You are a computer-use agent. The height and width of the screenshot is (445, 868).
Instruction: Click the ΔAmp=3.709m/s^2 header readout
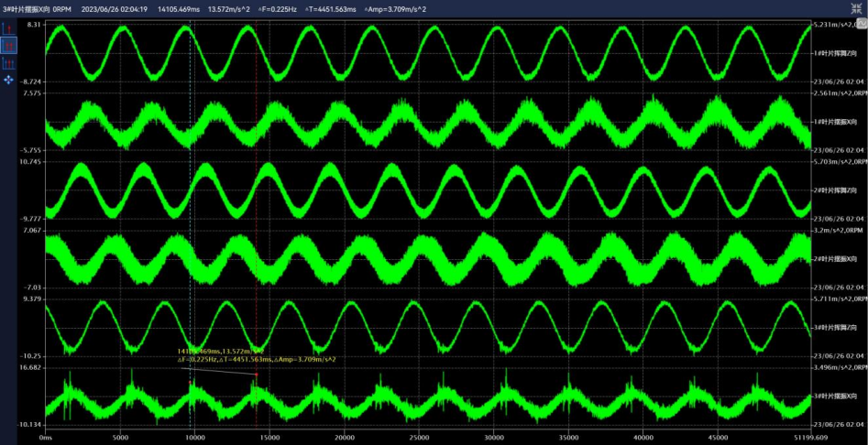(400, 8)
